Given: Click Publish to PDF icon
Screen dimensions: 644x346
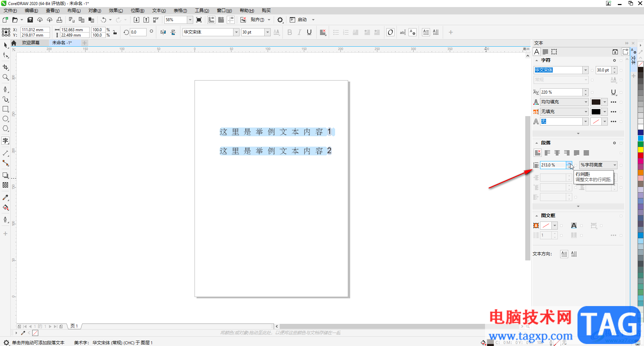Looking at the screenshot, I should tap(156, 20).
